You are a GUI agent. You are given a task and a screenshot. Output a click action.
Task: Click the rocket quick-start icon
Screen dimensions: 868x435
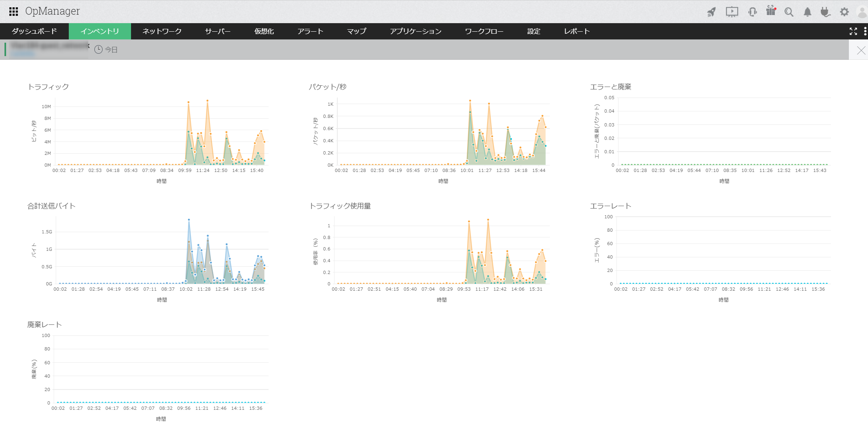tap(711, 12)
